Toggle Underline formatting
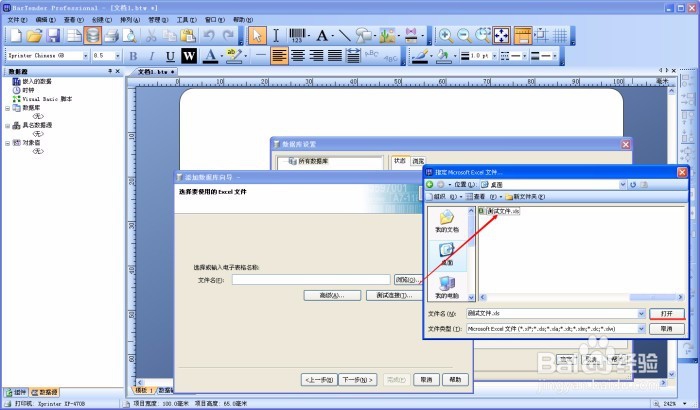The height and width of the screenshot is (410, 700). coord(170,56)
